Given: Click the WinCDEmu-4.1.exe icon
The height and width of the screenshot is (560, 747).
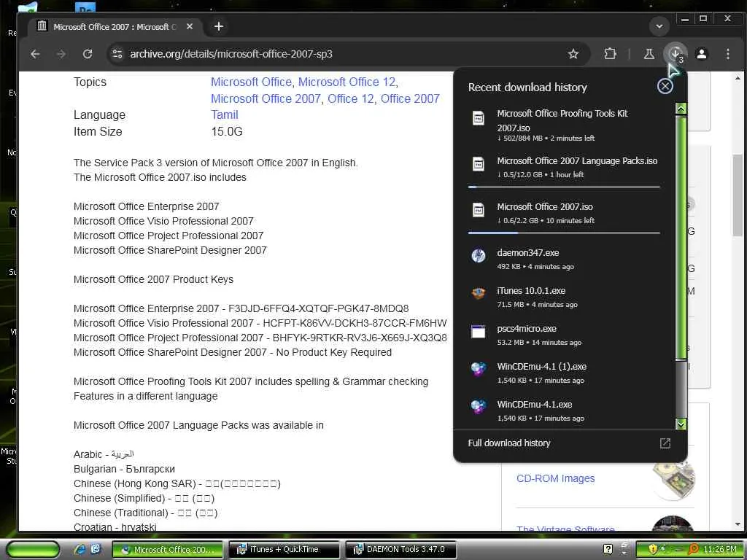Looking at the screenshot, I should pyautogui.click(x=479, y=408).
